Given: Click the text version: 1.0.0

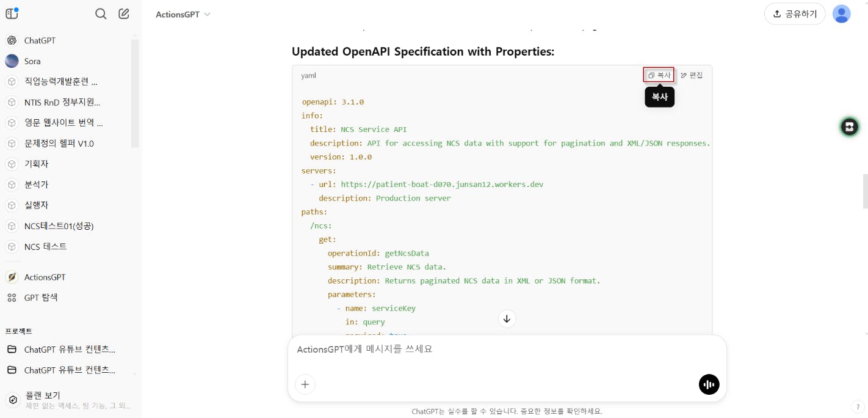Looking at the screenshot, I should coord(341,157).
